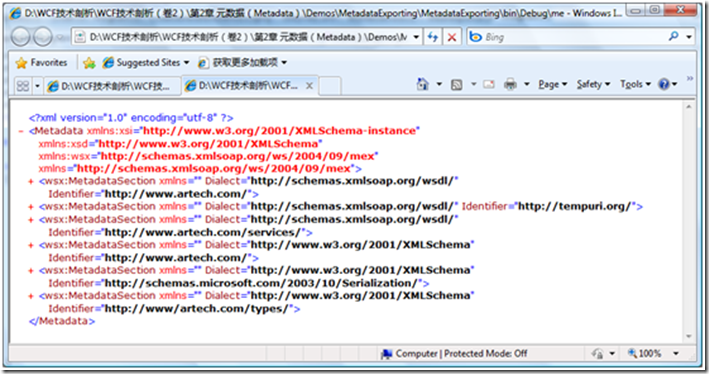Screen dimensions: 709x374
Task: Stop loading with the red X icon
Action: (x=451, y=38)
